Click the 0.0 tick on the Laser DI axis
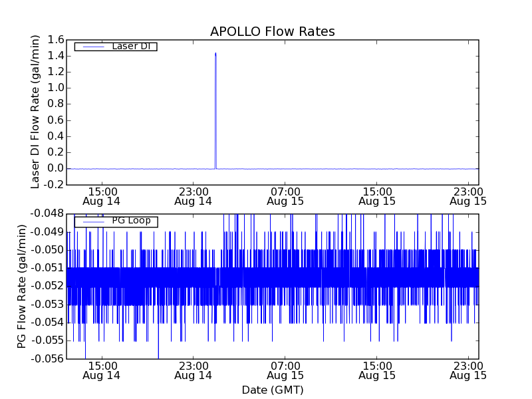Screen dimensions: 532x399 pyautogui.click(x=55, y=168)
